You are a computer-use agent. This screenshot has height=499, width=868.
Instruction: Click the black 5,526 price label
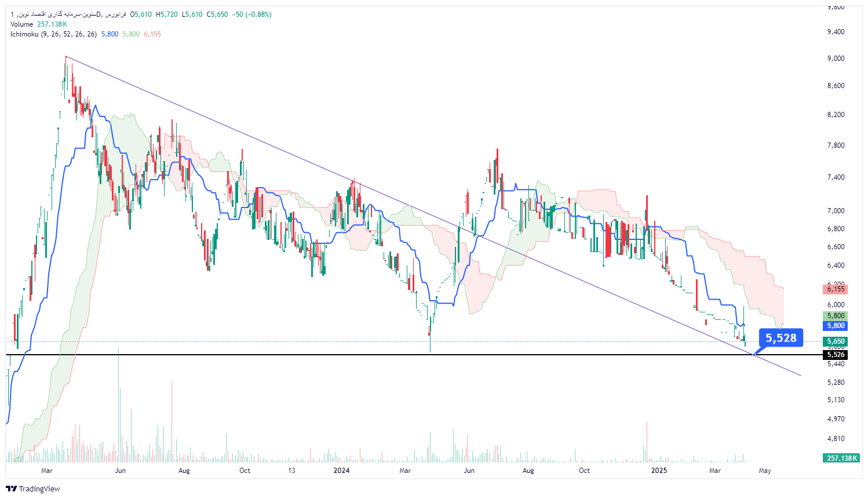pyautogui.click(x=835, y=355)
